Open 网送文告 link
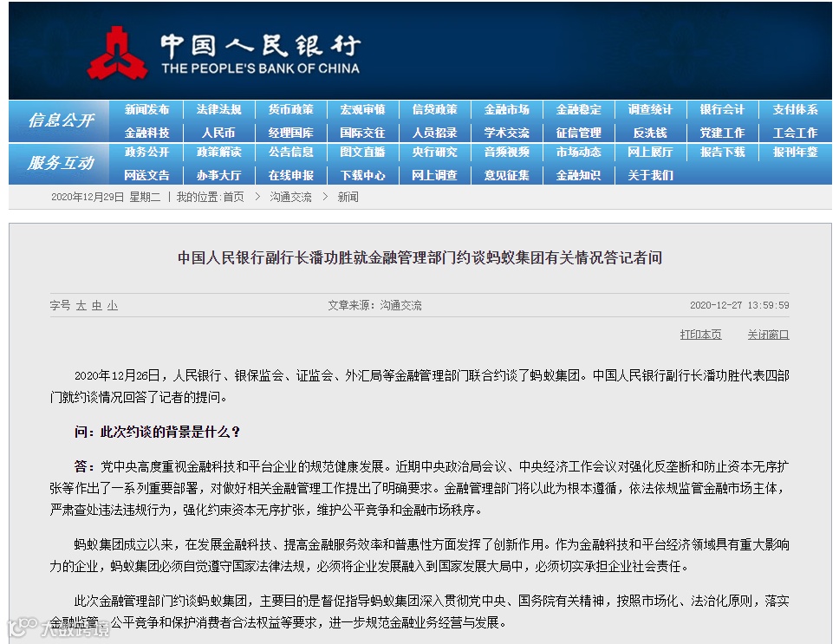This screenshot has width=839, height=644. click(x=146, y=175)
